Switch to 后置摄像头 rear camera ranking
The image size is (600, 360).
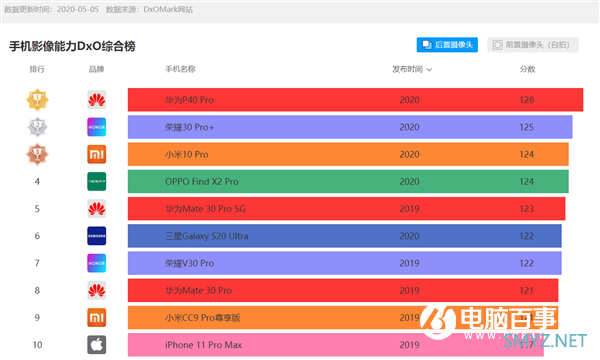[447, 45]
